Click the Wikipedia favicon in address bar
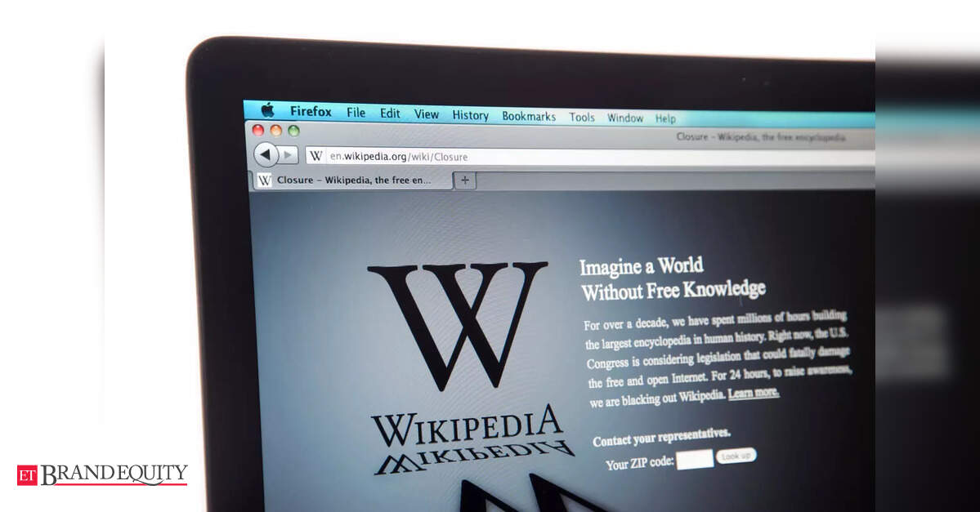Image resolution: width=980 pixels, height=512 pixels. point(316,156)
